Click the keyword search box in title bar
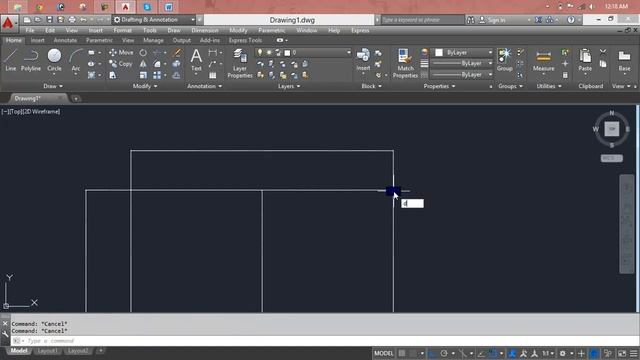 coord(422,20)
